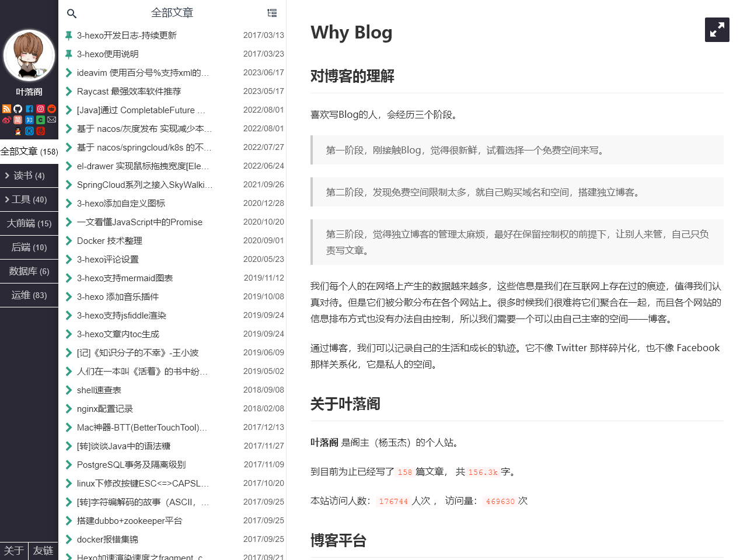Viewport: 747px width, 560px height.
Task: Select the 数据库 (6) category
Action: pos(29,271)
